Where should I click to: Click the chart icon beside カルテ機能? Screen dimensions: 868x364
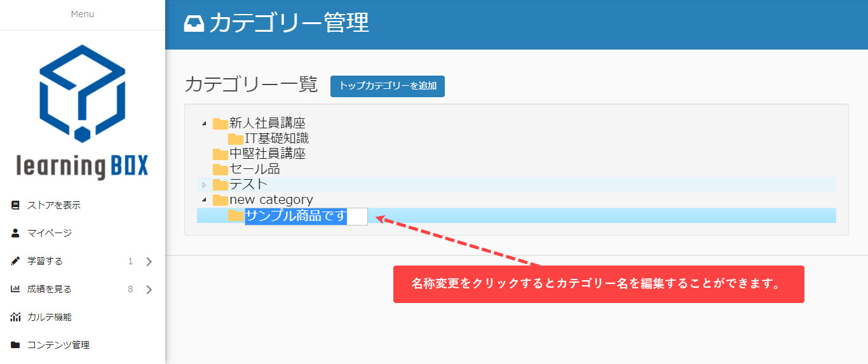[x=15, y=317]
